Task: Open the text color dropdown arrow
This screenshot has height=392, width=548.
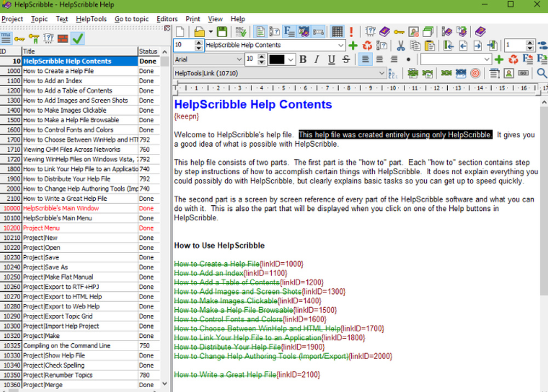Action: pos(290,60)
